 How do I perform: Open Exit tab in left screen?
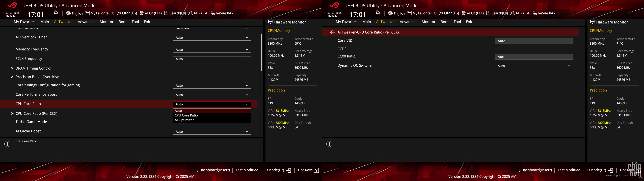click(147, 22)
